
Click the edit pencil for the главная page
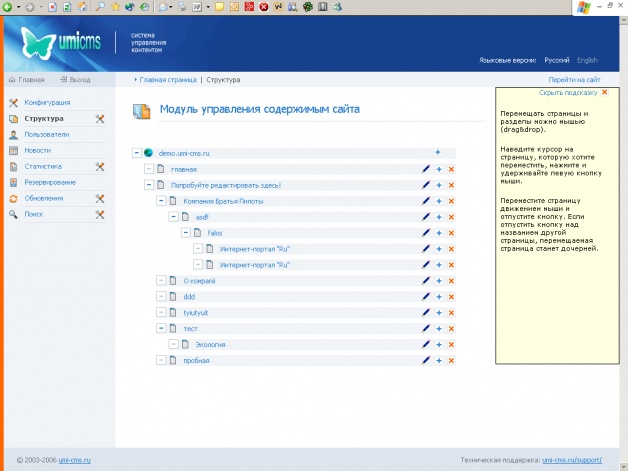(x=426, y=169)
